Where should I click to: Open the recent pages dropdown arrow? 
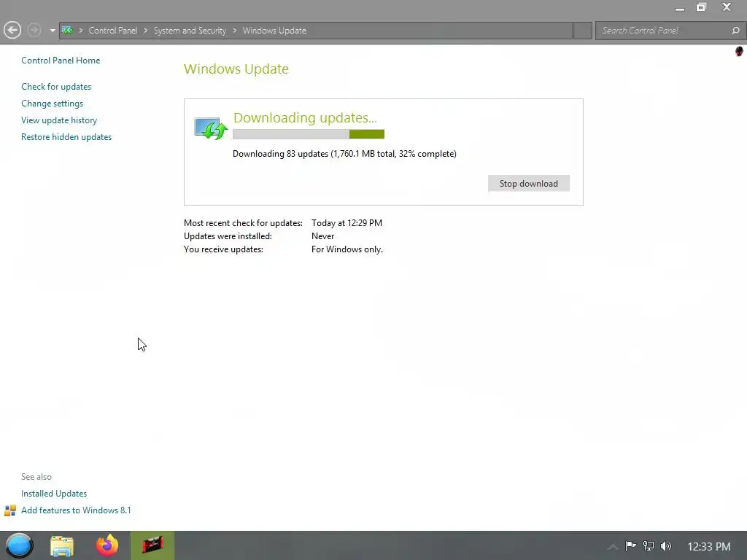pyautogui.click(x=52, y=31)
